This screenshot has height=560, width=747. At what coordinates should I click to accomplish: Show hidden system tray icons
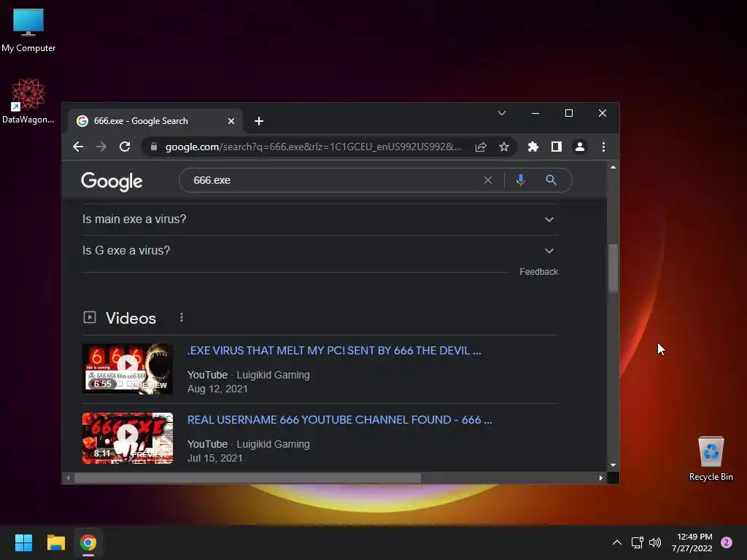(617, 542)
